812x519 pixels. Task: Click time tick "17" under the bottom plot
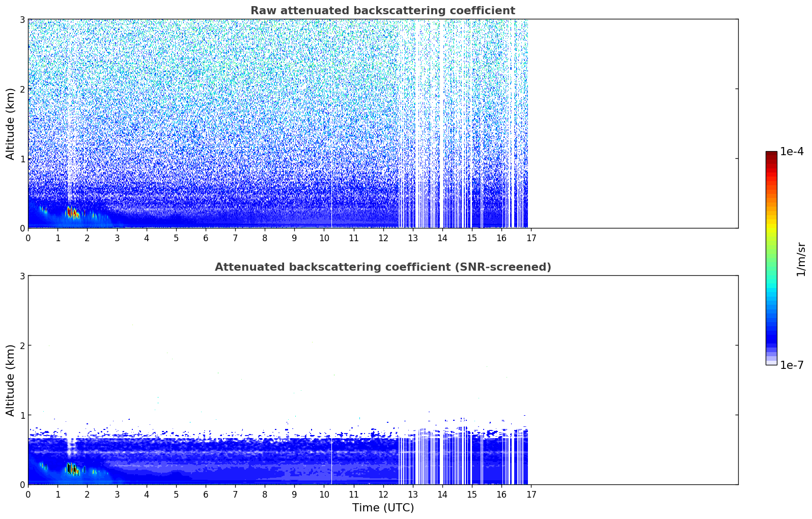[x=531, y=495]
